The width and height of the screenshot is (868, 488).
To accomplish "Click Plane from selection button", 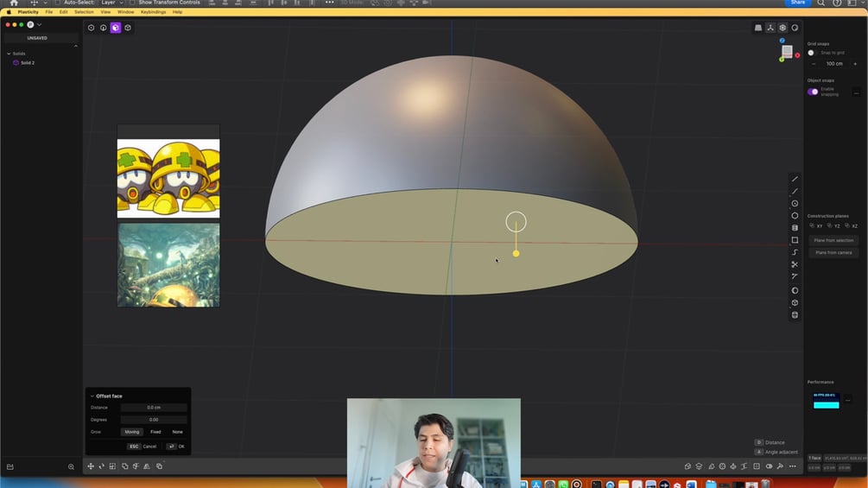I will (833, 240).
